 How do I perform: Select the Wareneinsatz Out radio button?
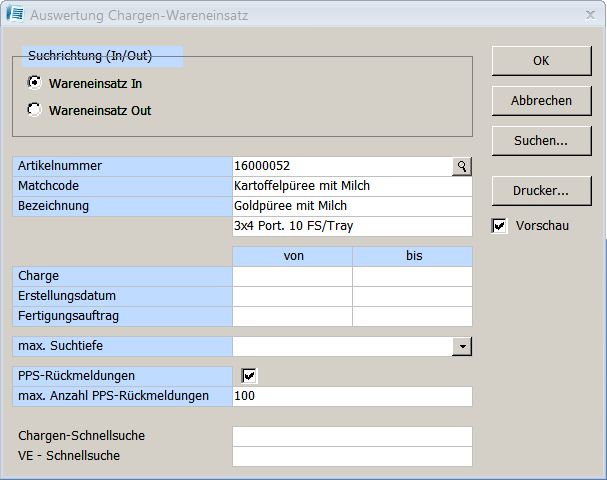point(35,110)
